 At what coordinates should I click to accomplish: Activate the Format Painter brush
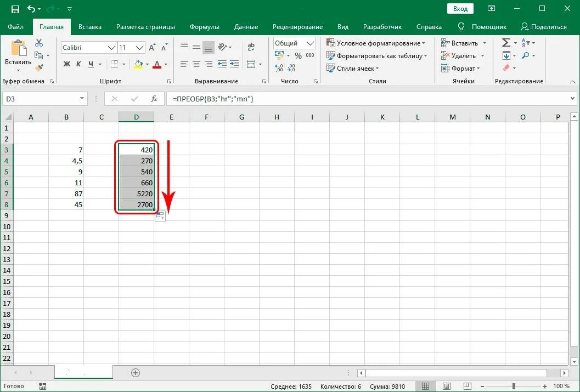(x=39, y=68)
